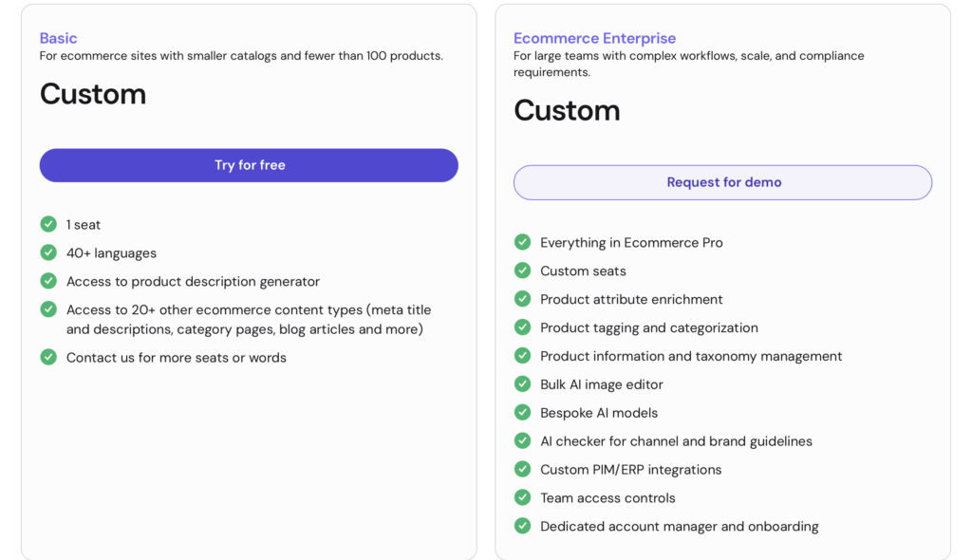
Task: Click the Enterprise description about large teams
Action: [x=689, y=64]
